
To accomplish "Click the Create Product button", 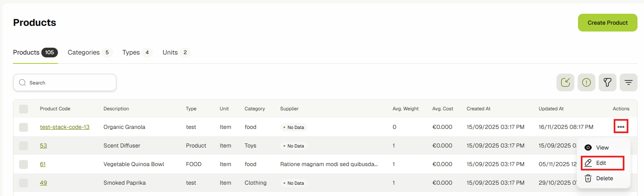I will 607,23.
